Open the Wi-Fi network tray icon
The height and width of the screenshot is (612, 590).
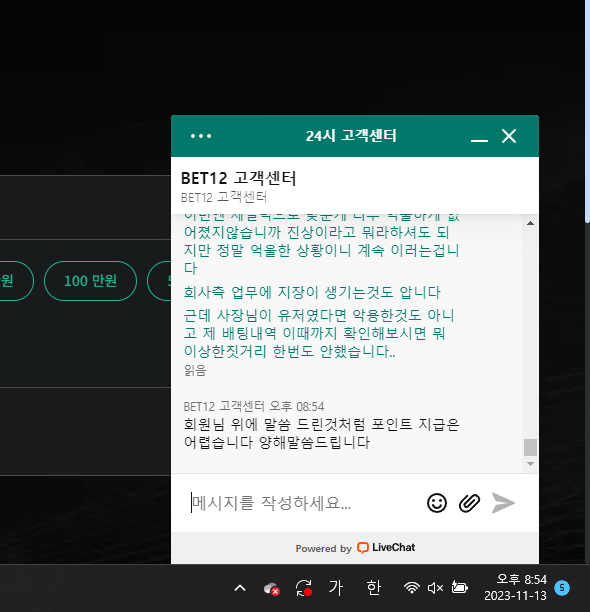tap(412, 587)
